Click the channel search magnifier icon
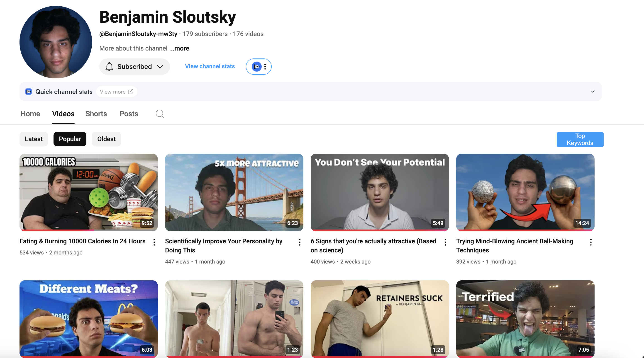 pos(159,114)
